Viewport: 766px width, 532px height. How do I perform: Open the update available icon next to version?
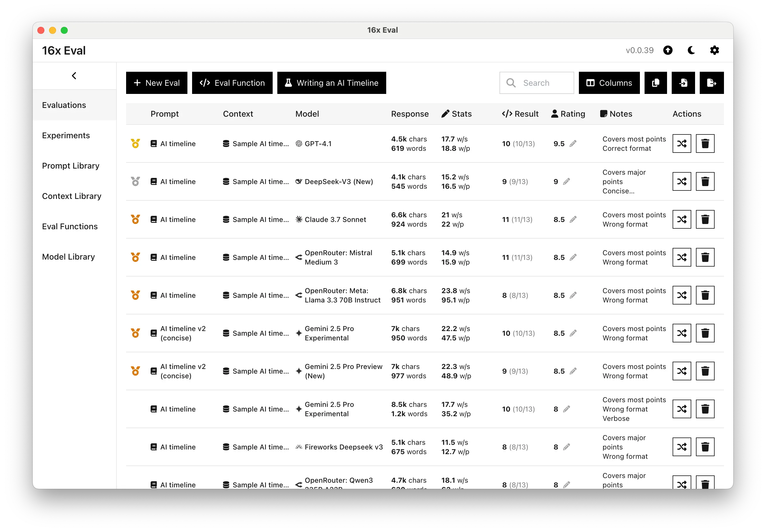pos(668,50)
